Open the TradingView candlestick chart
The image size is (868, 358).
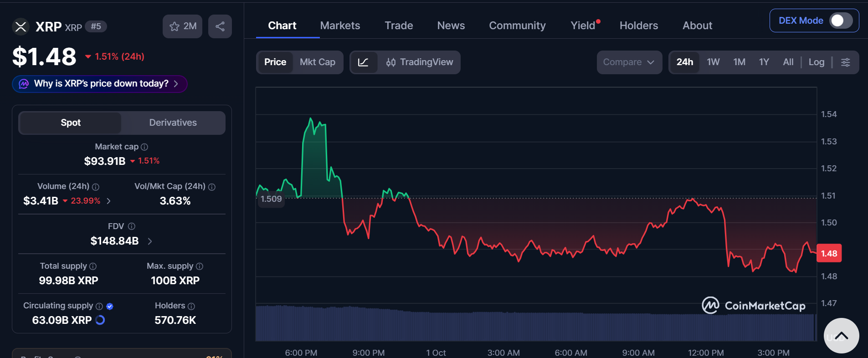click(x=419, y=62)
